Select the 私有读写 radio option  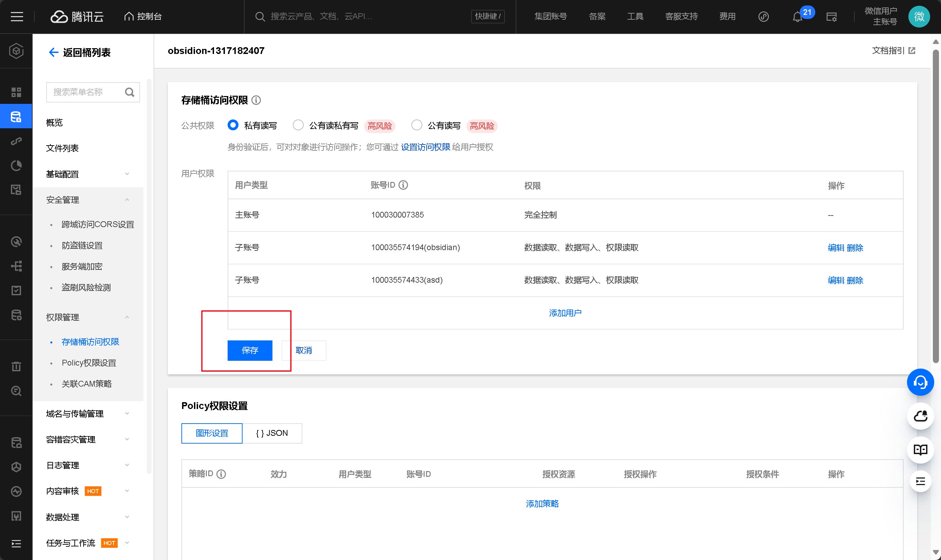tap(233, 125)
